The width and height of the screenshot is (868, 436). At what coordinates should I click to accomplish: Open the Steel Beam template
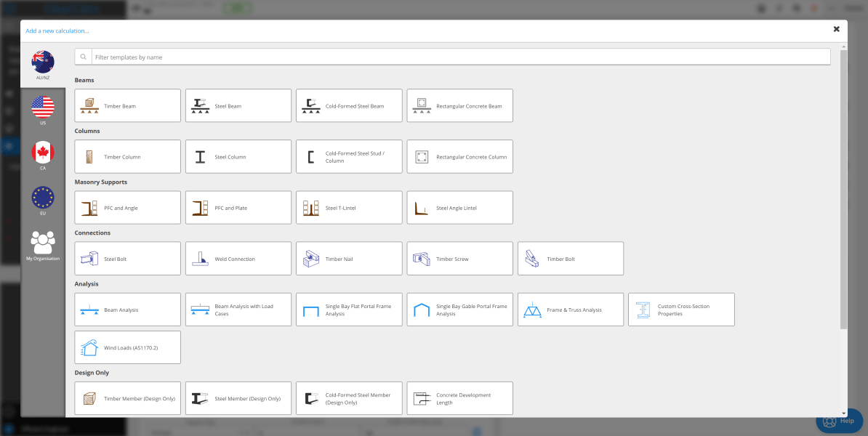pyautogui.click(x=238, y=105)
